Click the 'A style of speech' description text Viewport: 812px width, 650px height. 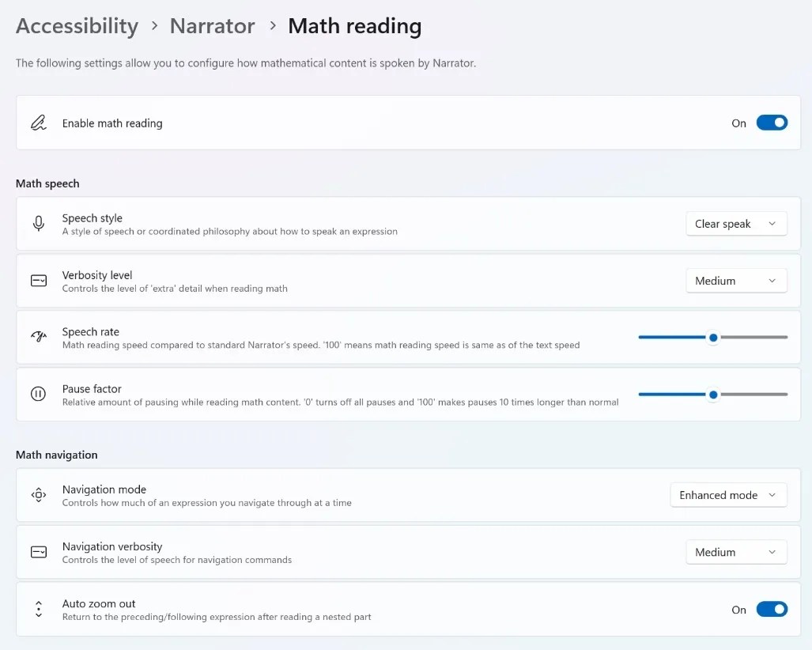(230, 231)
